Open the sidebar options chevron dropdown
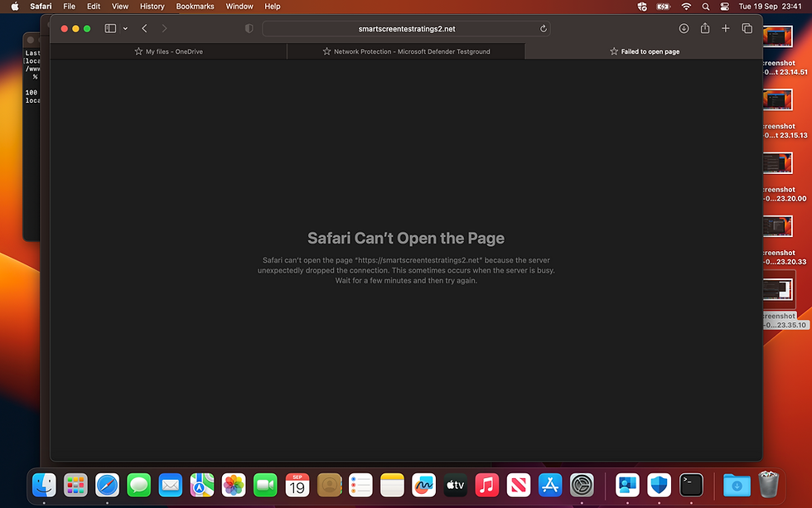Viewport: 812px width, 508px height. (126, 28)
